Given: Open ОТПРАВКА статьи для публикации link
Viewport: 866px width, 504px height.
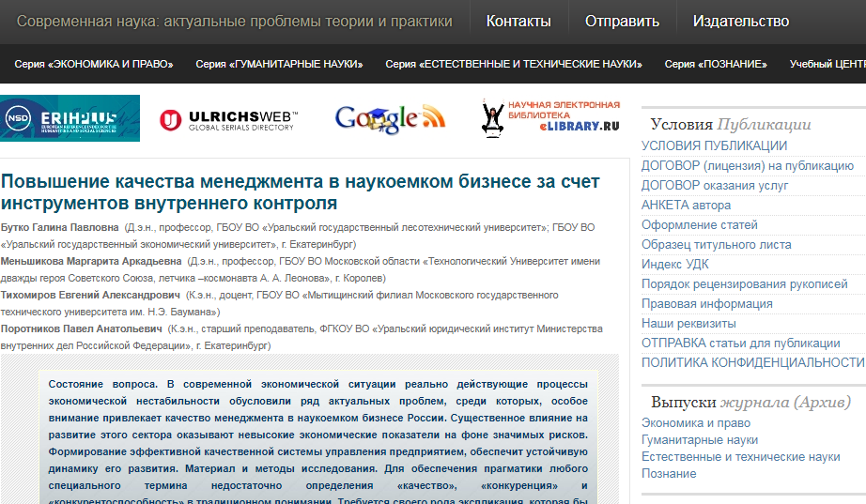Looking at the screenshot, I should [x=741, y=344].
